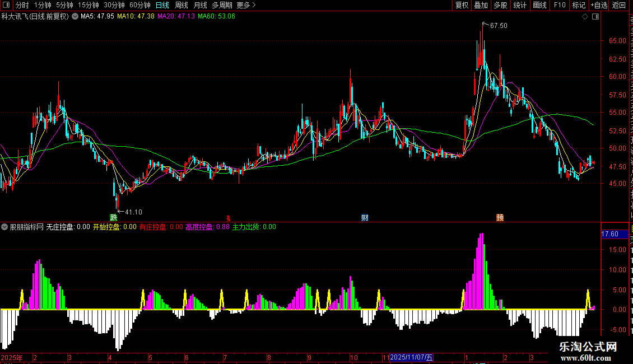Click the red $ event marker

coord(228,218)
